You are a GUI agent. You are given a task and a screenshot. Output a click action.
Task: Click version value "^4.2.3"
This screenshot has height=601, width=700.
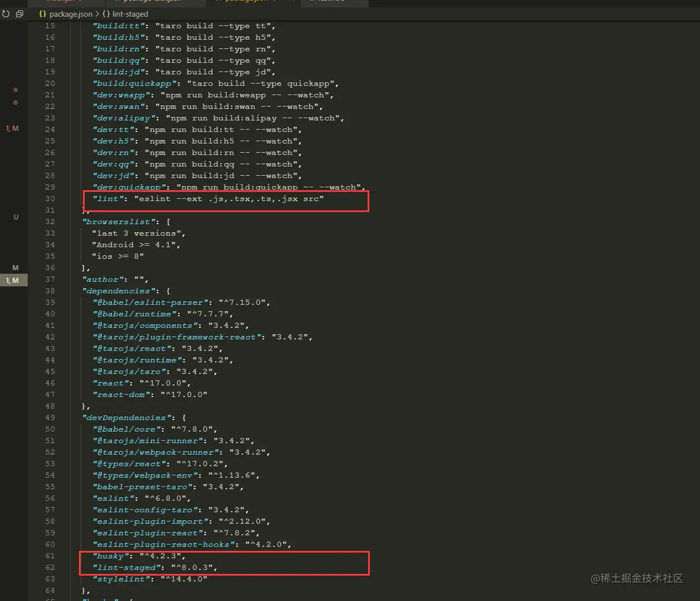[x=161, y=556]
